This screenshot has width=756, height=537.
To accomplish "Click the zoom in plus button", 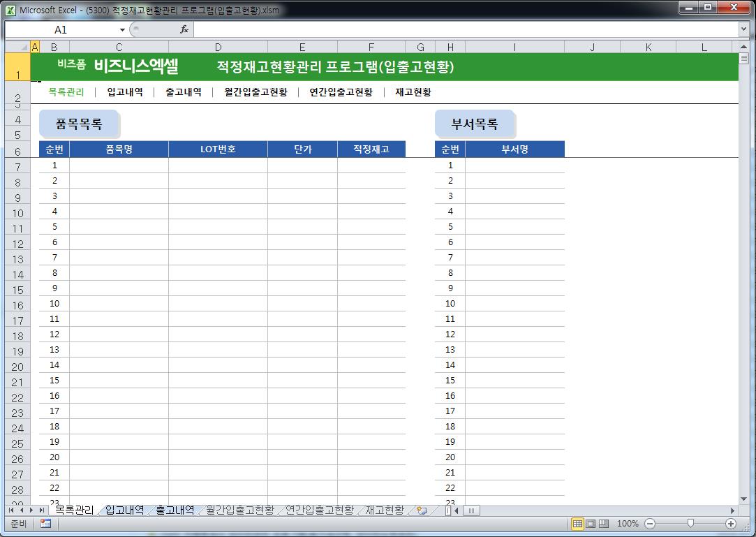I will click(731, 524).
